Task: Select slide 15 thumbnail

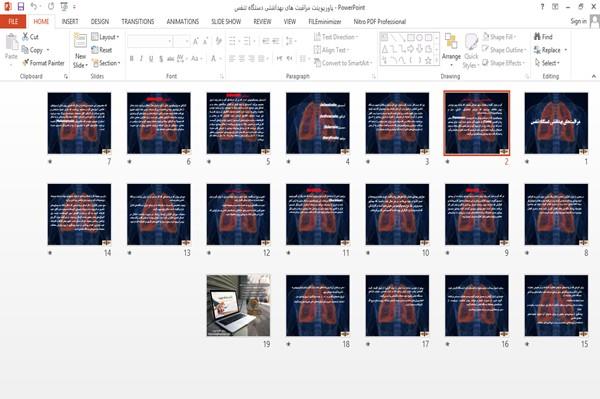Action: (556, 305)
